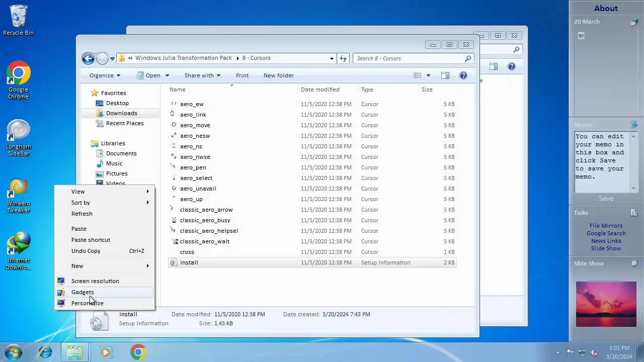
Task: Select Undo Copy menu item
Action: pyautogui.click(x=105, y=251)
